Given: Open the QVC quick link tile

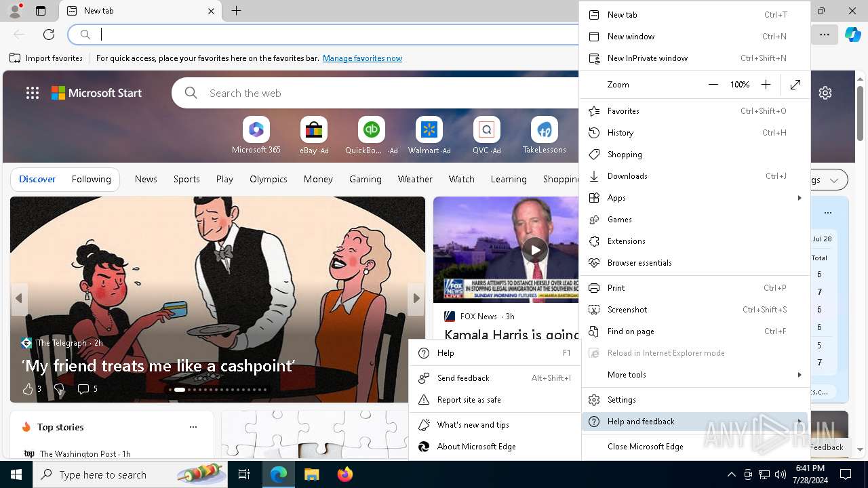Looking at the screenshot, I should pos(487,136).
